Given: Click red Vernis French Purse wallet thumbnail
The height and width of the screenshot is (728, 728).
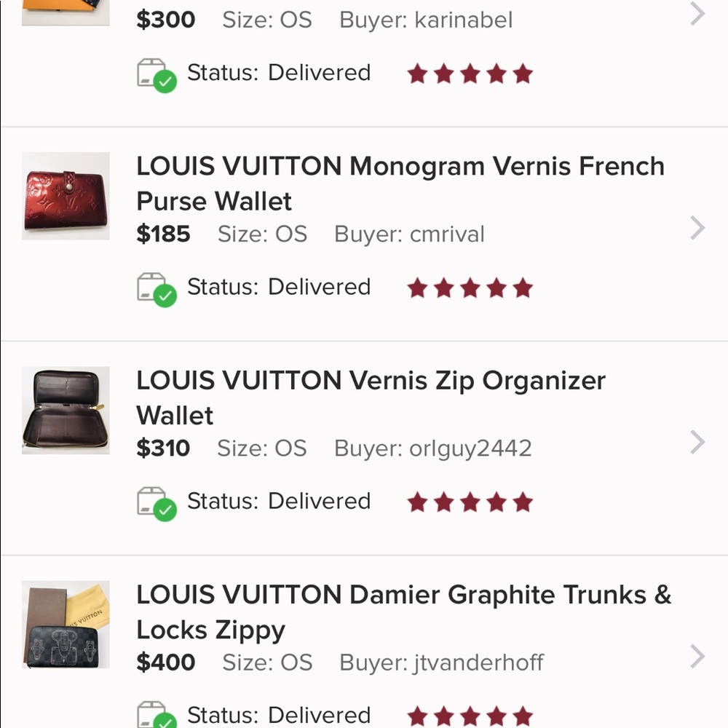Looking at the screenshot, I should click(x=66, y=196).
